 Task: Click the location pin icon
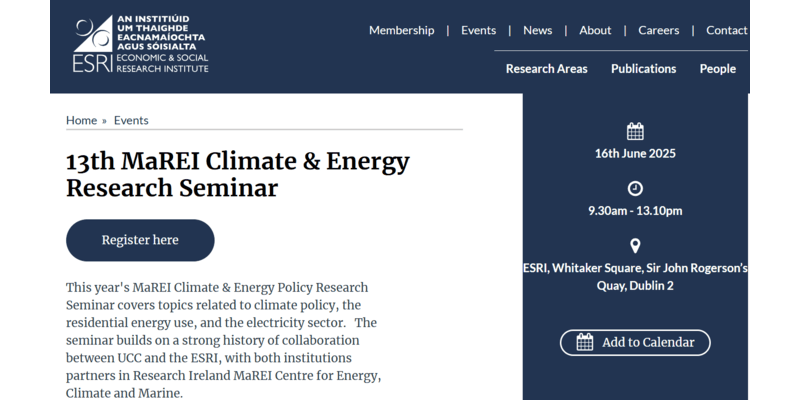(635, 246)
